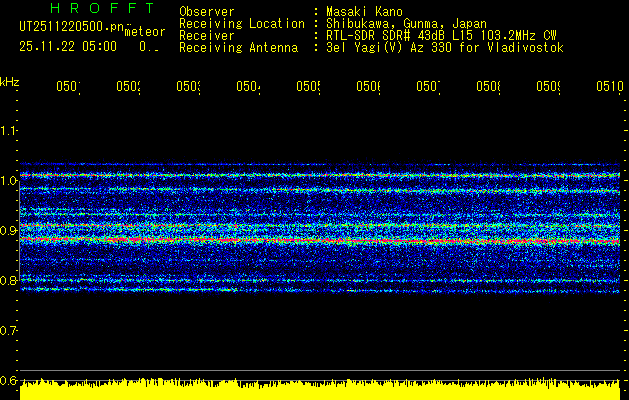
Task: Click the 0510 time marker
Action: coord(610,86)
